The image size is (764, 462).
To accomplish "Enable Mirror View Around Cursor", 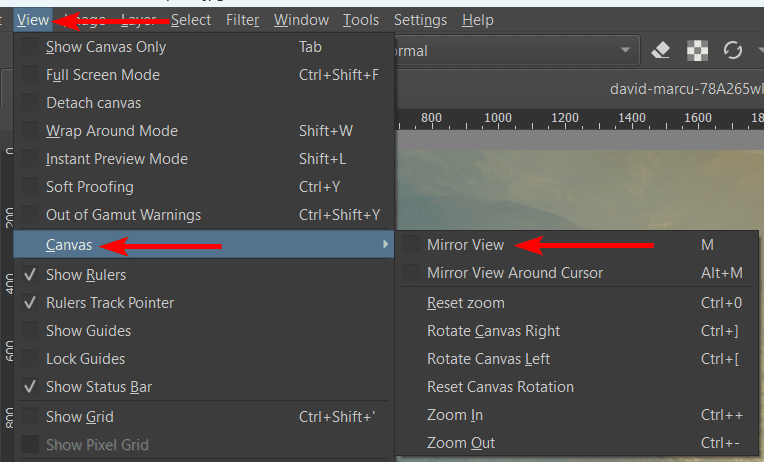I will [x=411, y=273].
